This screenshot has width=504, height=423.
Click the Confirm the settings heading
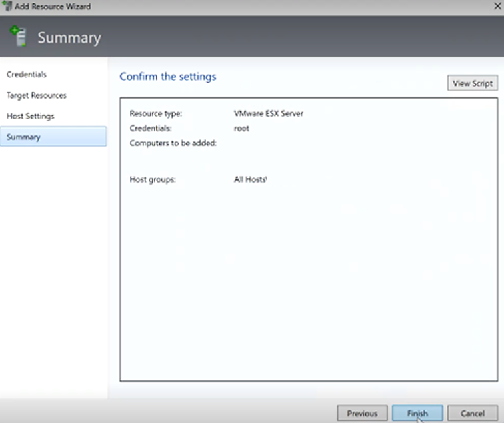(x=168, y=77)
